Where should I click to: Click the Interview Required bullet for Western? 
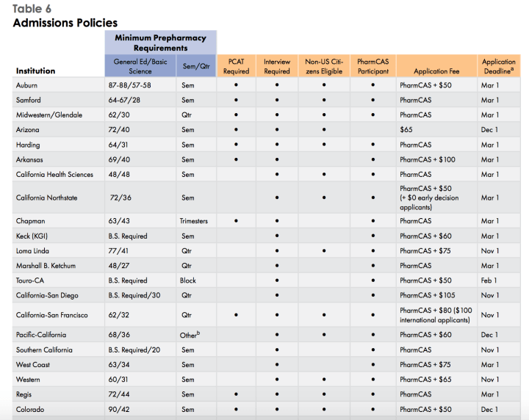(277, 380)
